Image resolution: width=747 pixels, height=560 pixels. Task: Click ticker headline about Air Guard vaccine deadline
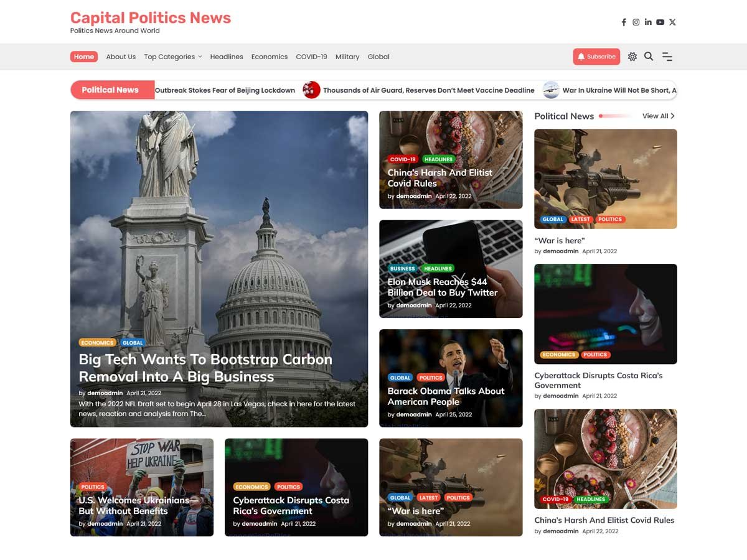(428, 90)
